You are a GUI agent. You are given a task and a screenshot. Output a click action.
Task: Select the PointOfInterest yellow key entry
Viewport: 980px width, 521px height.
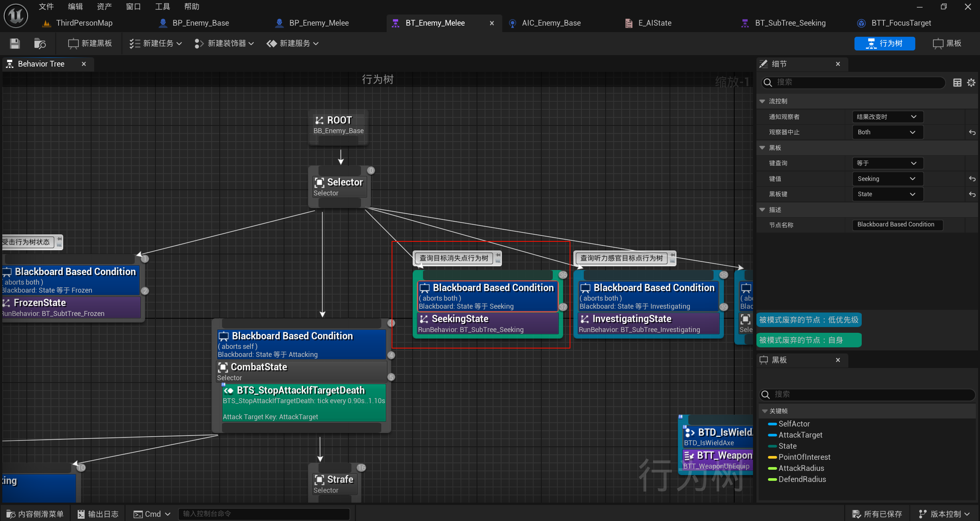[804, 457]
